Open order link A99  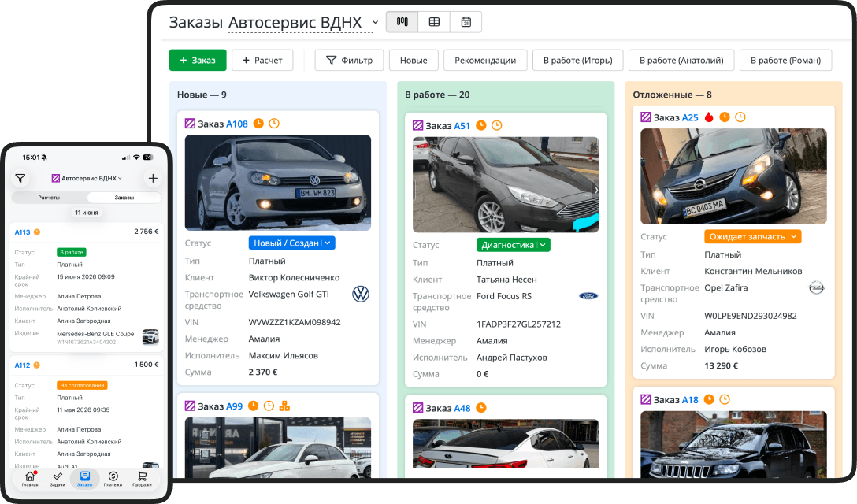[x=234, y=406]
